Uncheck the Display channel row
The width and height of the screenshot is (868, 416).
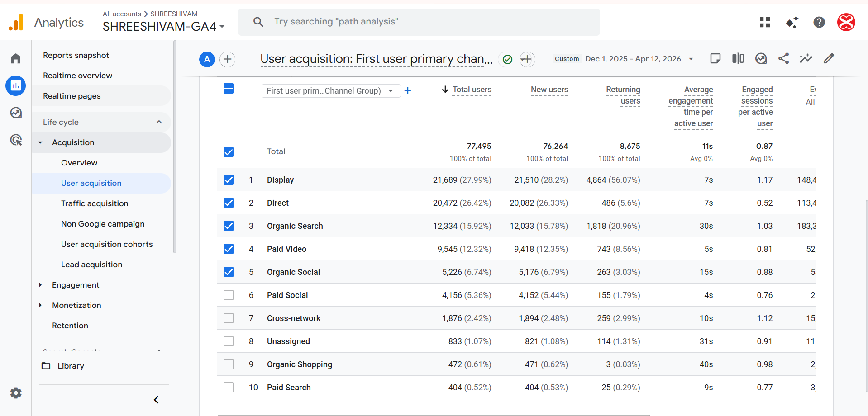click(x=229, y=180)
